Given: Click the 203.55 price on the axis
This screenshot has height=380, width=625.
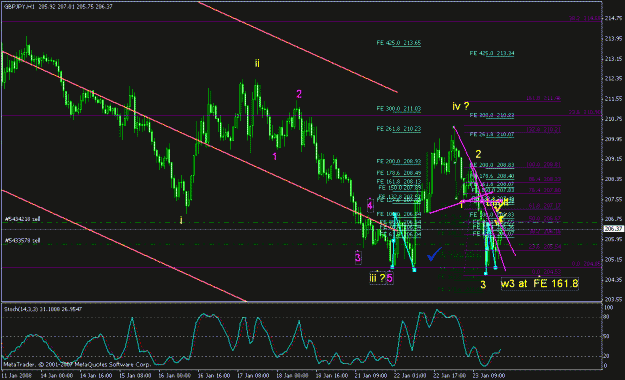Looking at the screenshot, I should pos(613,299).
